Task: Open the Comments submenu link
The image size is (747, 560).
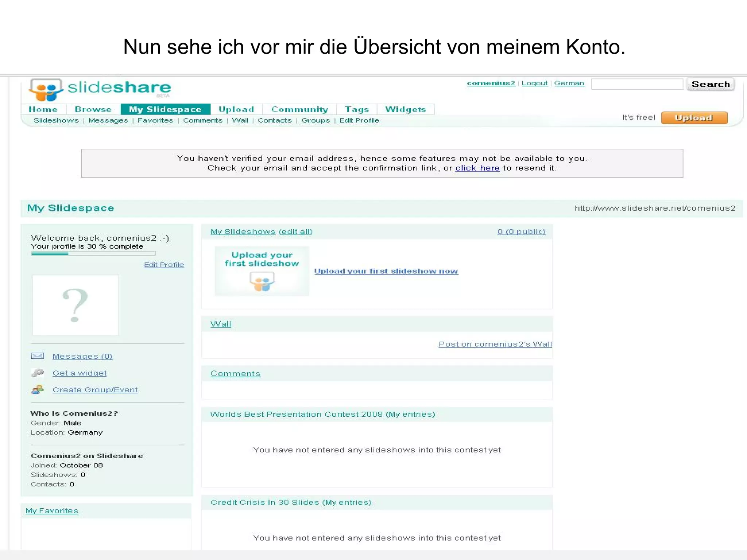Action: pos(203,120)
